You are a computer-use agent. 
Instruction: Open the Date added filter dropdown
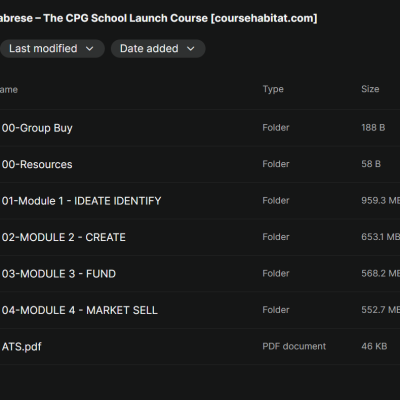[x=158, y=49]
